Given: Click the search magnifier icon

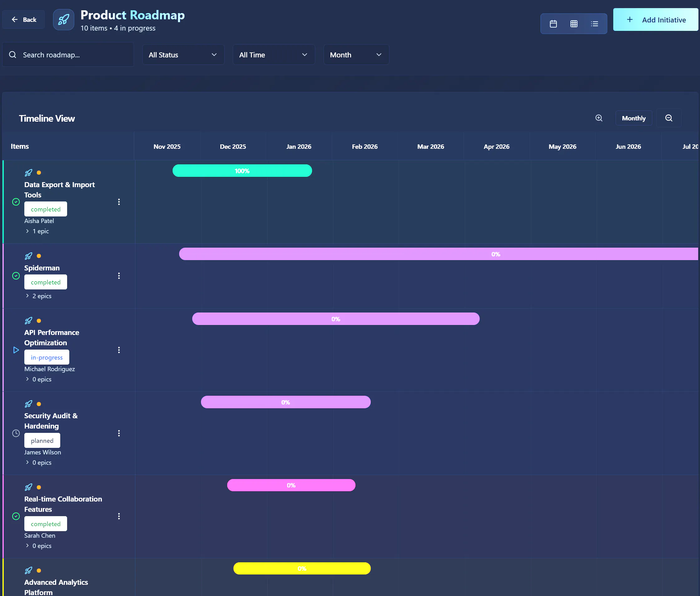Looking at the screenshot, I should tap(12, 55).
